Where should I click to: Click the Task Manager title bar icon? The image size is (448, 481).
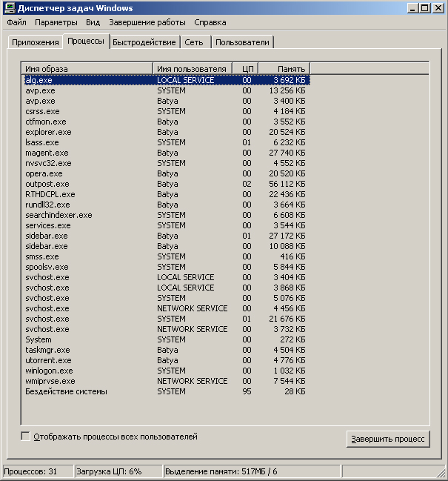click(x=9, y=8)
